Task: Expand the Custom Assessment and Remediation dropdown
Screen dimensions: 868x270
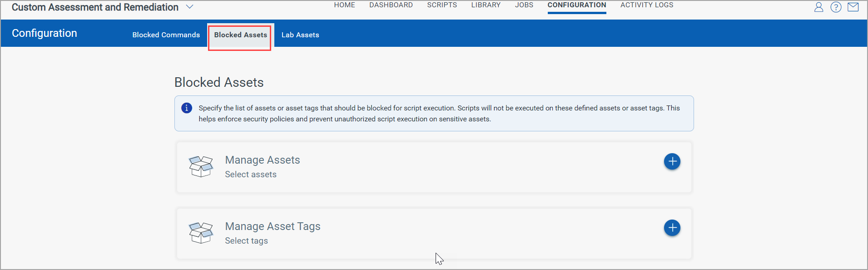Action: tap(190, 7)
